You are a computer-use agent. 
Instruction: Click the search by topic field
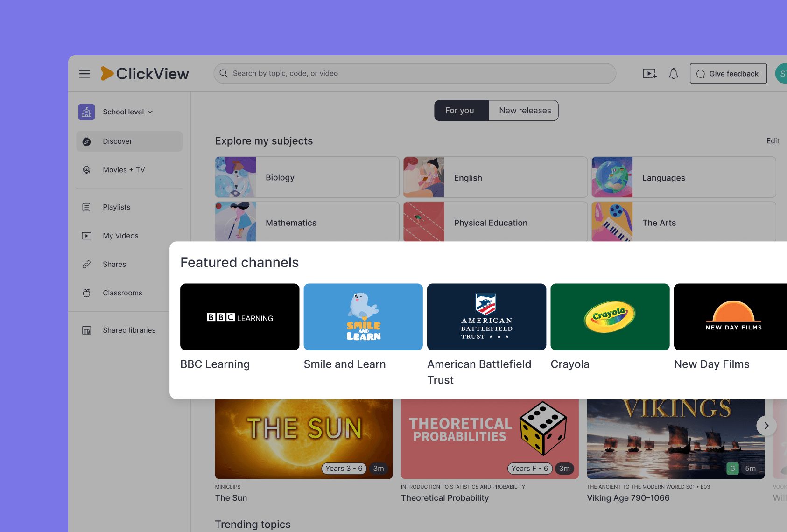[x=415, y=74]
